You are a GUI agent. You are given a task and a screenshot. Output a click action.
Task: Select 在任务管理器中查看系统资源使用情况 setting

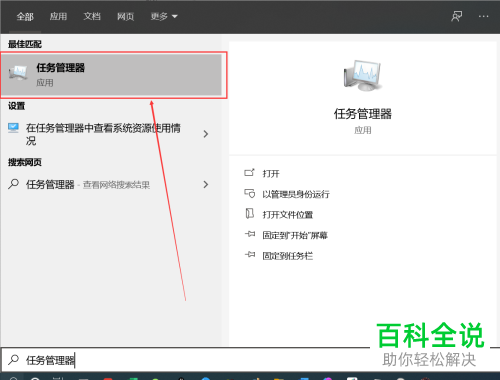coord(103,134)
